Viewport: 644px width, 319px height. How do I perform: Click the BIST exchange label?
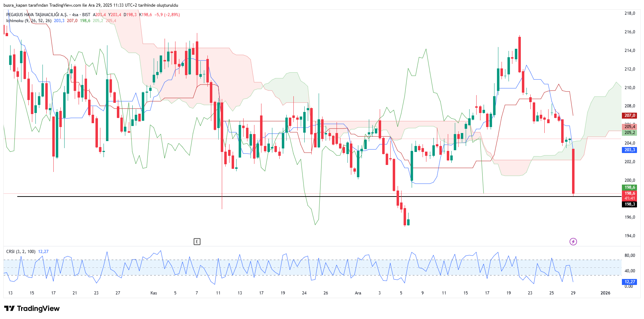[x=86, y=15]
